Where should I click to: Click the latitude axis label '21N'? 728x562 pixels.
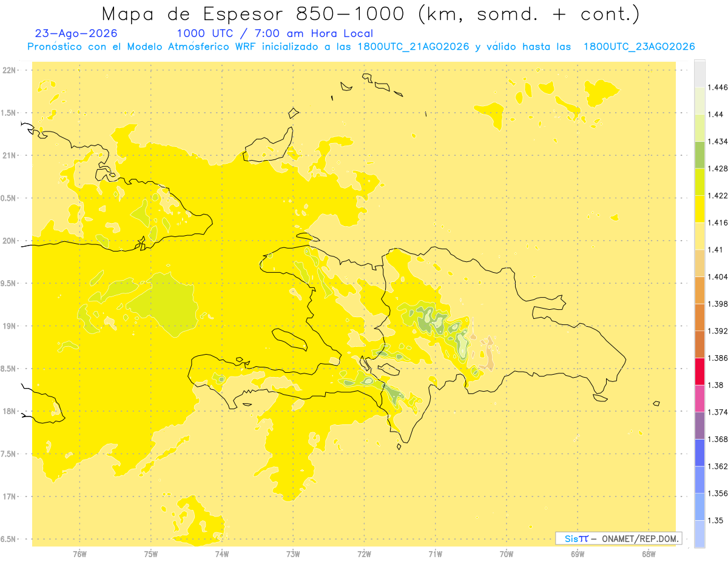[x=9, y=155]
